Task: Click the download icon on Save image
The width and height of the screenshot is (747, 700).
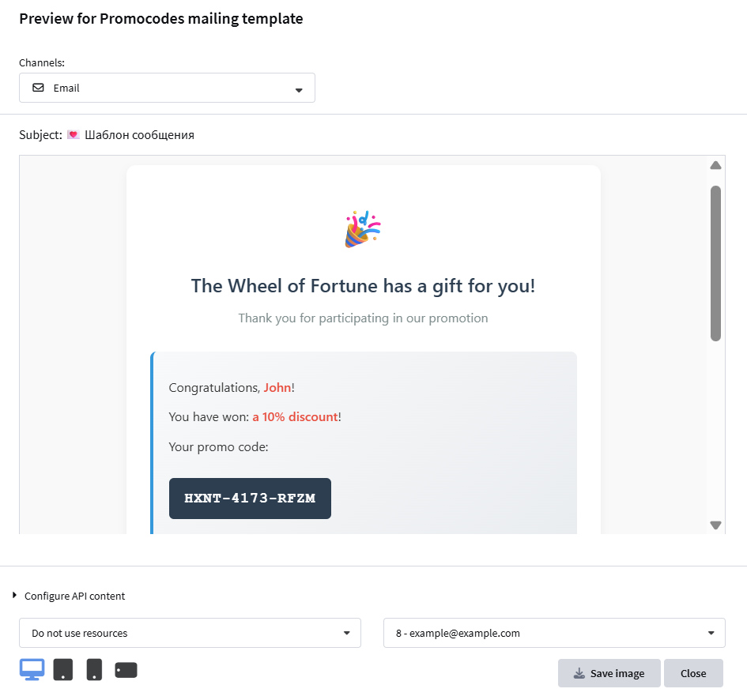Action: 579,673
